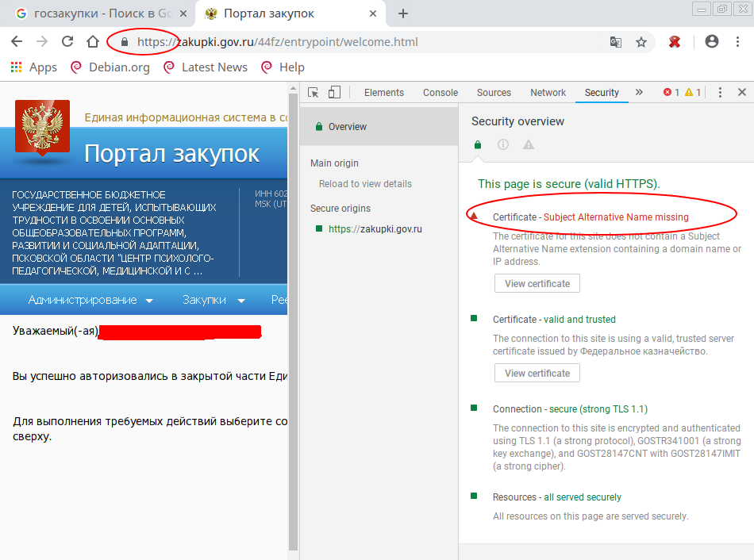Toggle the device toolbar icon

(334, 92)
